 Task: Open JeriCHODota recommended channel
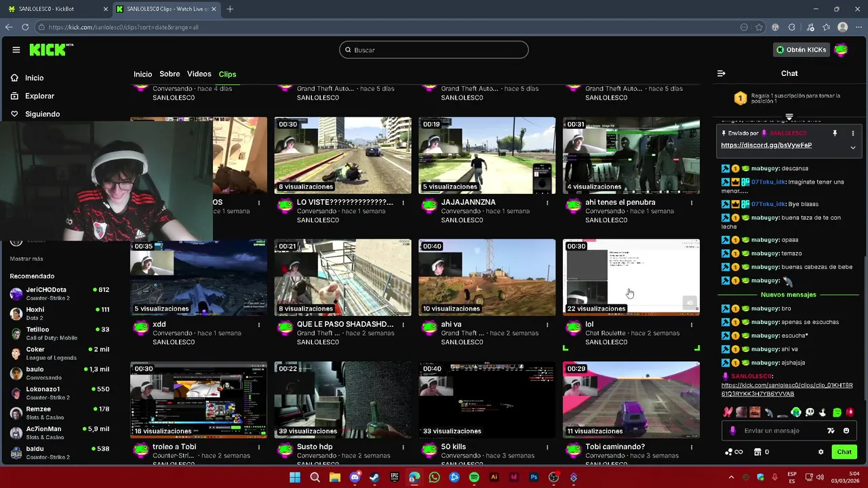click(x=60, y=293)
